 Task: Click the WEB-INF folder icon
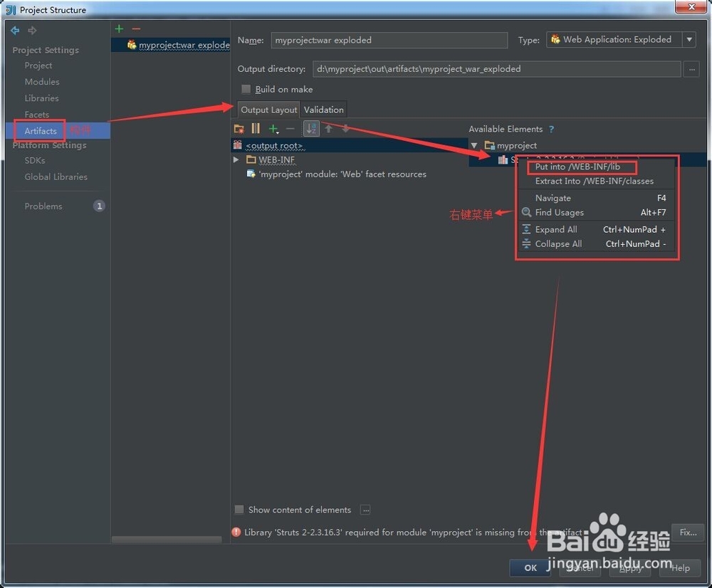pyautogui.click(x=251, y=160)
